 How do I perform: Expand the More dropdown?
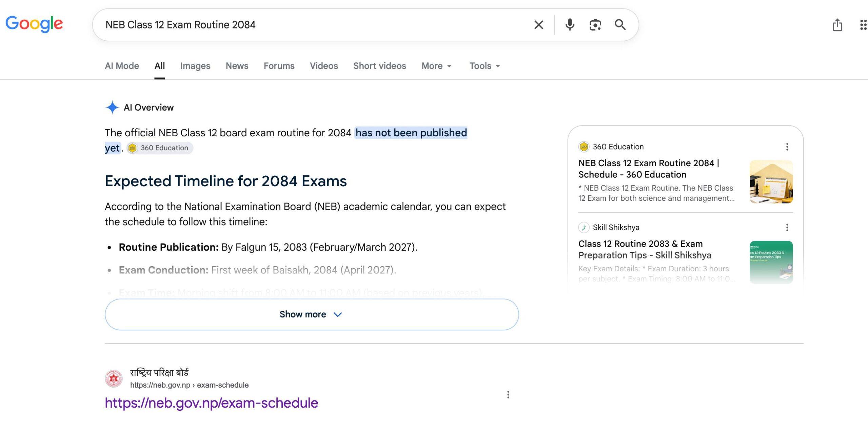(x=436, y=66)
